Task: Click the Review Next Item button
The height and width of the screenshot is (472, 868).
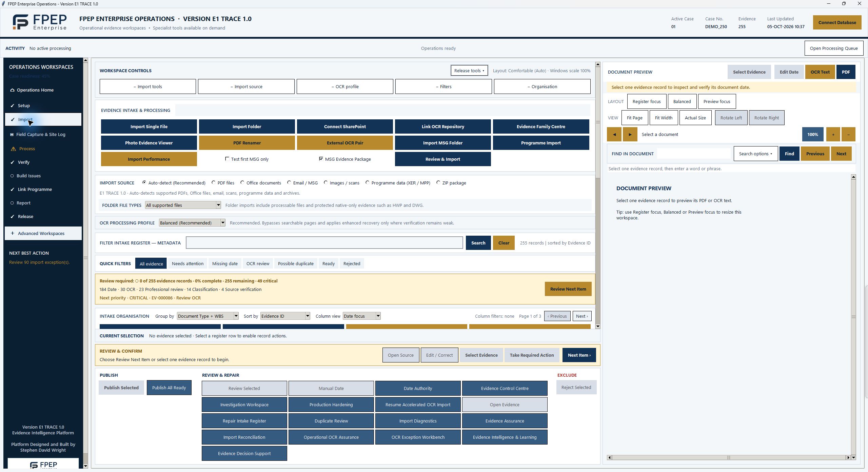Action: click(x=568, y=289)
